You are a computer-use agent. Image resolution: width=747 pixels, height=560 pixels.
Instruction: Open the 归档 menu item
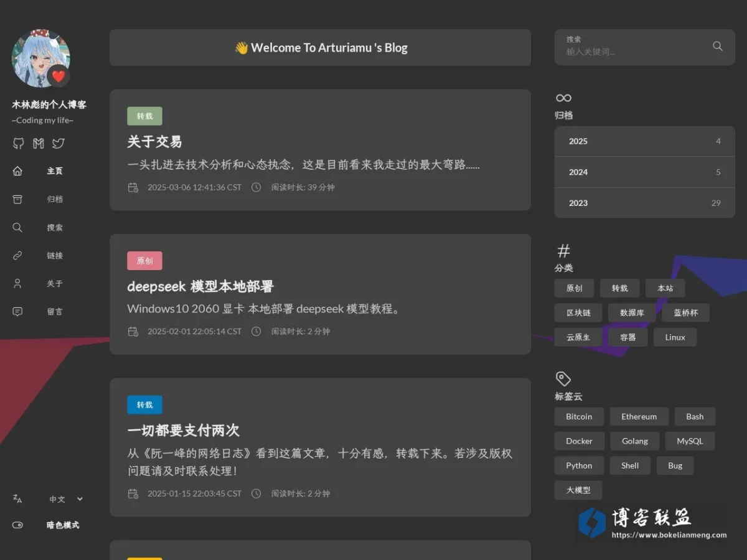(55, 199)
